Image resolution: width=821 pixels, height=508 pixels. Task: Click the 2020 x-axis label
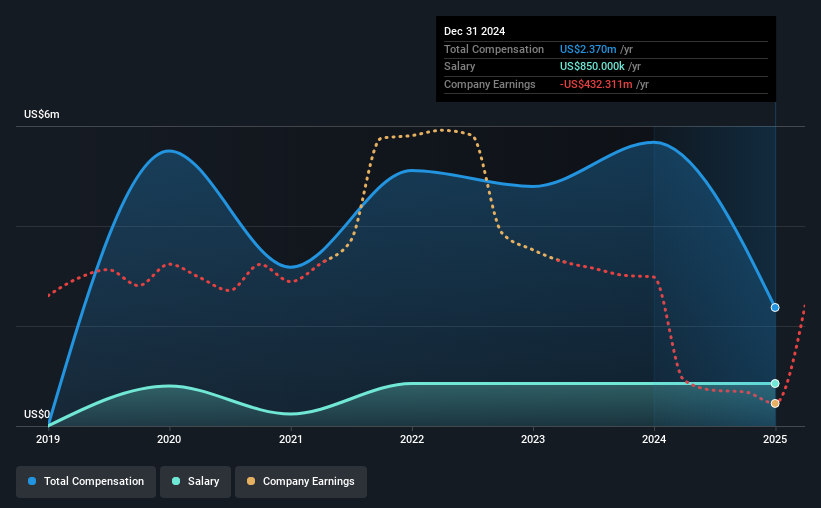click(169, 439)
